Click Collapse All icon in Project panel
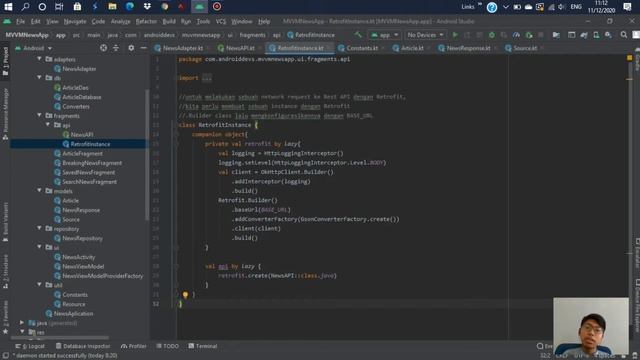This screenshot has height=360, width=640. [116, 48]
